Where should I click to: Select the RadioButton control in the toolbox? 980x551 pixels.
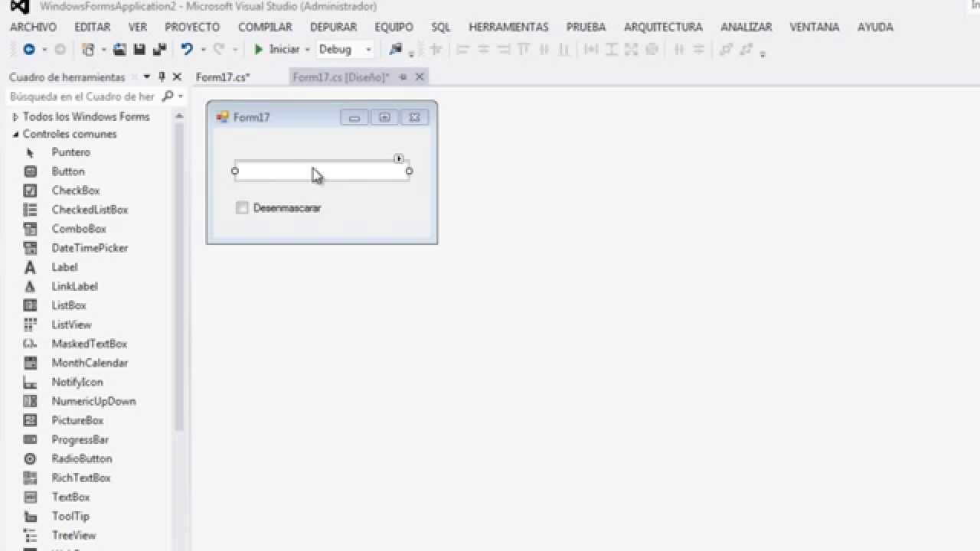pyautogui.click(x=82, y=458)
